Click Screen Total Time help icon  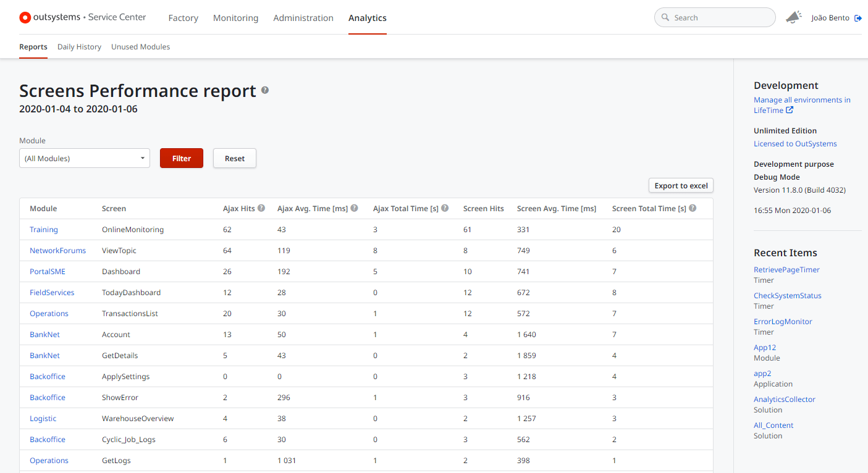693,209
